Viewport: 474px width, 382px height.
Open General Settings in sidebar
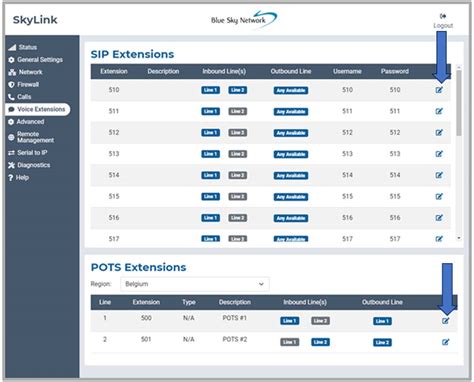point(40,60)
